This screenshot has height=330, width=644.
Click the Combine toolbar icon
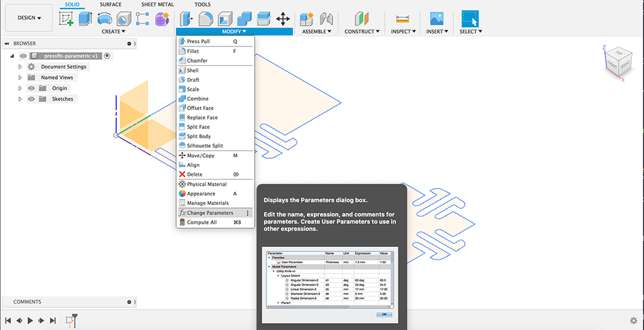coord(244,19)
